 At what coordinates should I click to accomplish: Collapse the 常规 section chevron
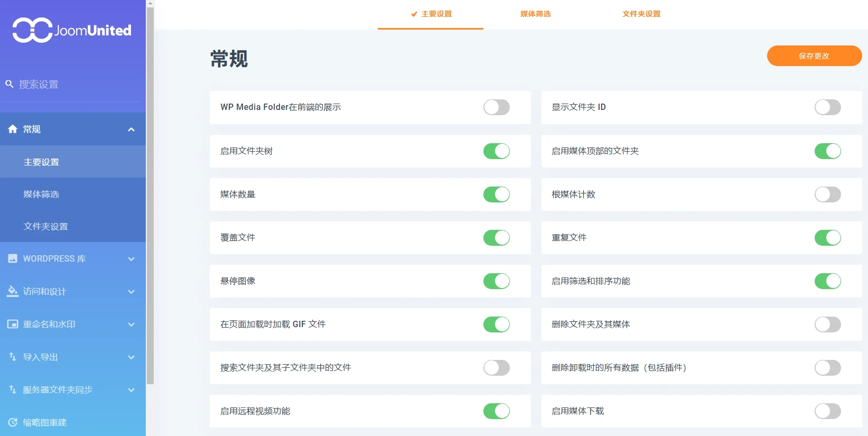coord(131,129)
